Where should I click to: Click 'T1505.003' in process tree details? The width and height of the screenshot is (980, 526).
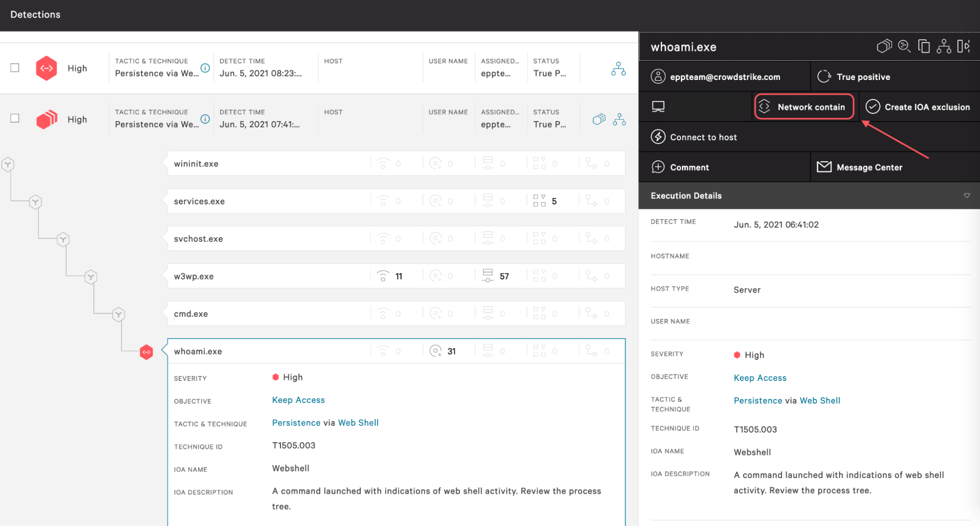click(x=294, y=445)
